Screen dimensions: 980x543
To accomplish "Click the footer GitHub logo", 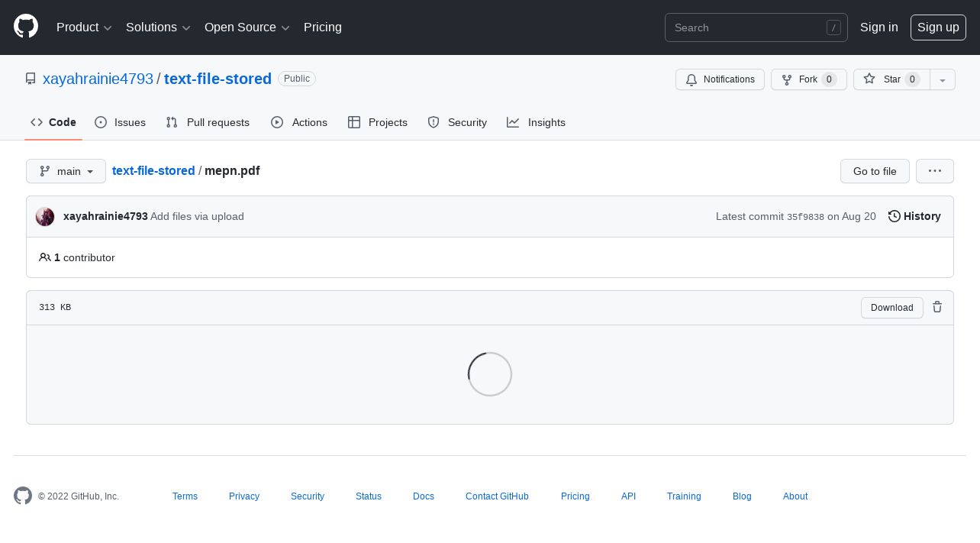I will pyautogui.click(x=23, y=496).
